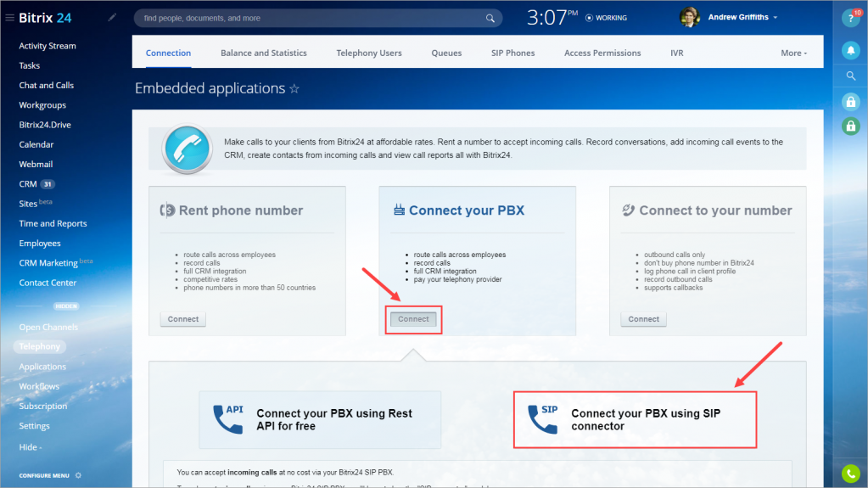Click the search icon in the right panel

pyautogui.click(x=851, y=76)
